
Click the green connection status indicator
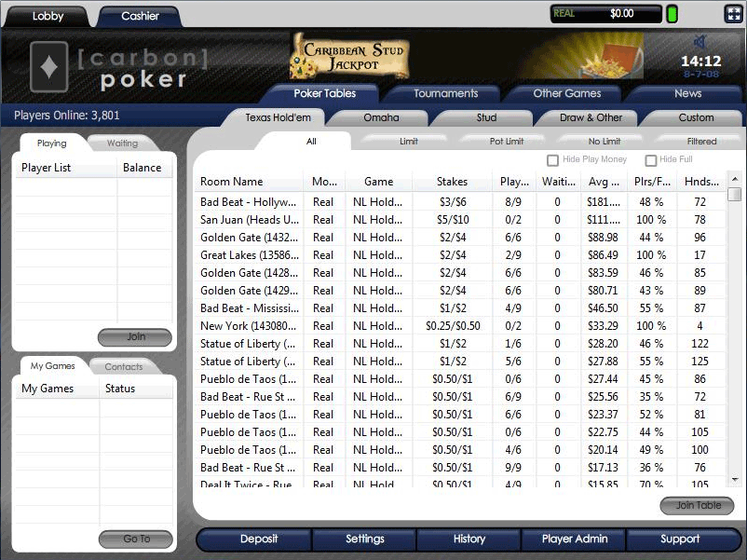click(x=672, y=14)
